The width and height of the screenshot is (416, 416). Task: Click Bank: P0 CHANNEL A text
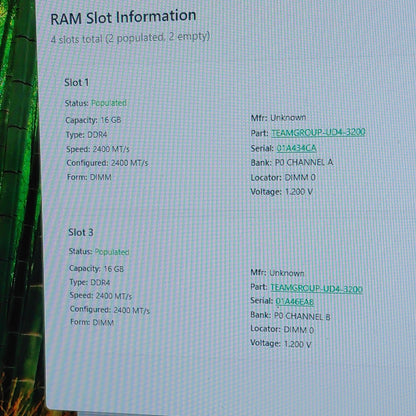coord(292,162)
